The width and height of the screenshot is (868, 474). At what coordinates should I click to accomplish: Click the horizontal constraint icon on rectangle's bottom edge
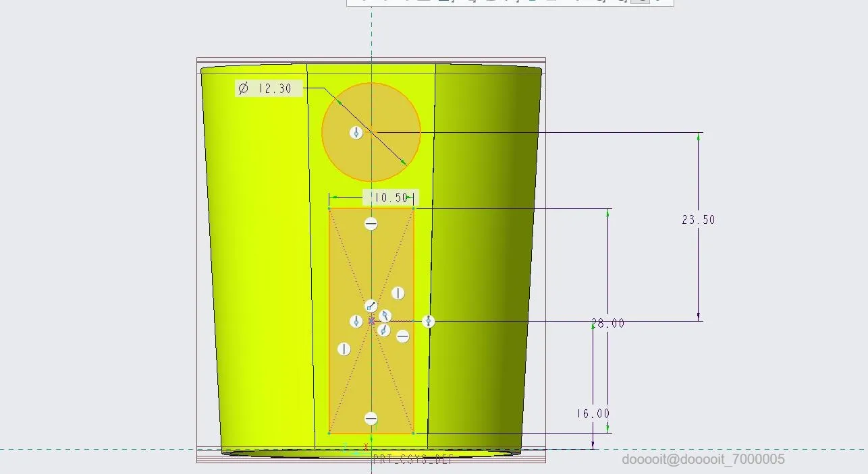click(x=371, y=419)
